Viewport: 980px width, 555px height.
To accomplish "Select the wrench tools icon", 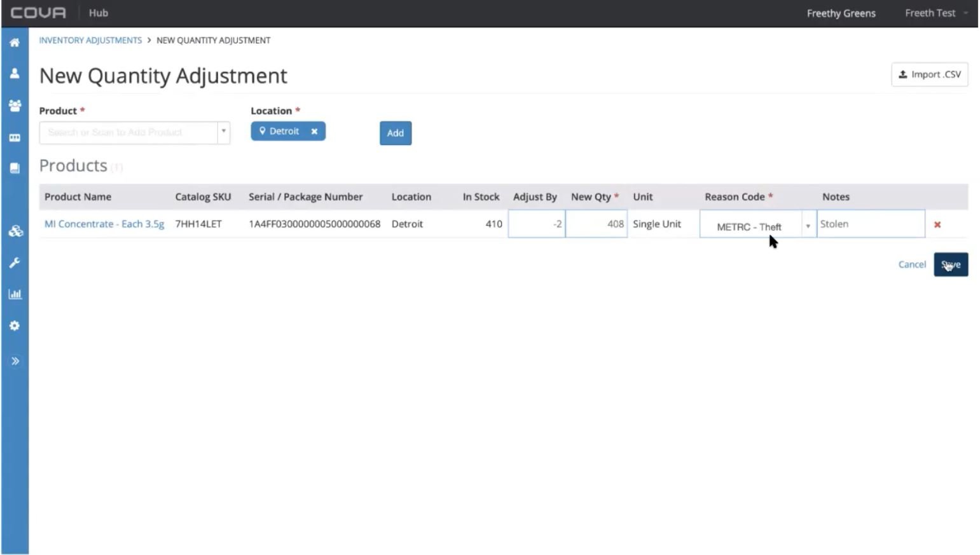I will (x=15, y=263).
